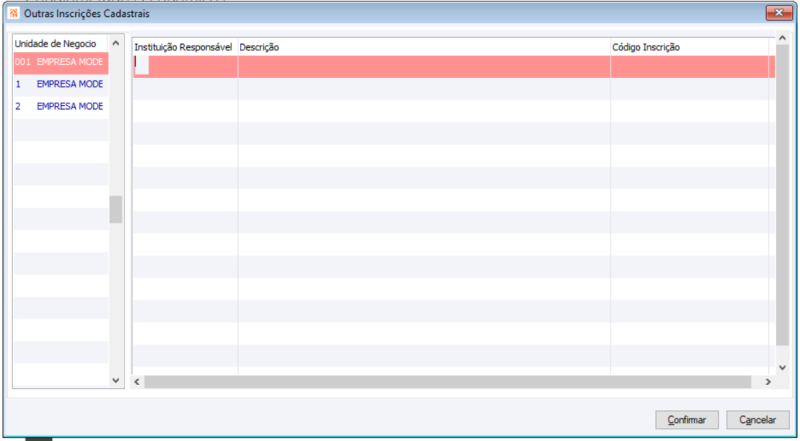Image resolution: width=800 pixels, height=441 pixels.
Task: Click the Unidade de Negocio list scrollbar thumb
Action: pyautogui.click(x=116, y=209)
